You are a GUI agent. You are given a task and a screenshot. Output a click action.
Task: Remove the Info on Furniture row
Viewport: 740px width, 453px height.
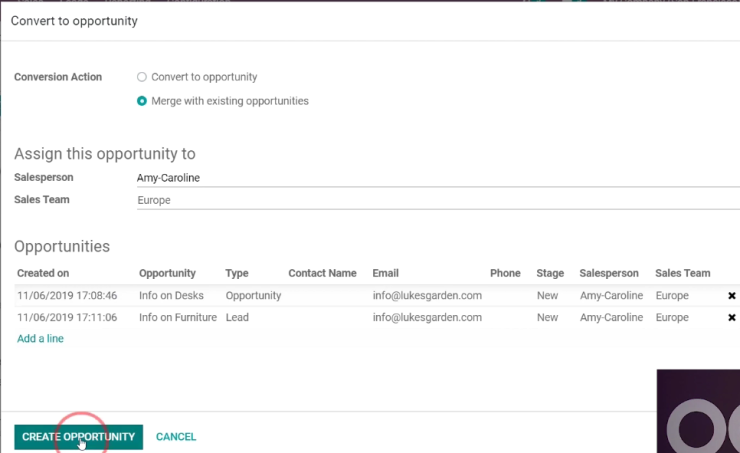click(x=732, y=318)
